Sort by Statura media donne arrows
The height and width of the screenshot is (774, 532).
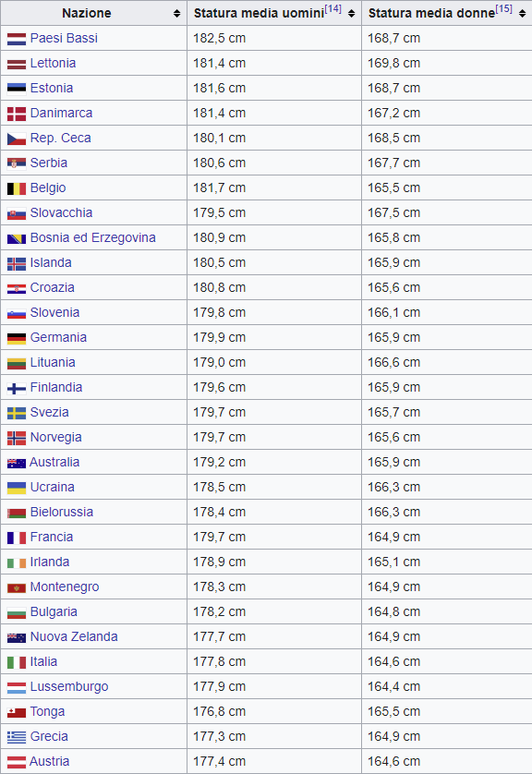522,14
